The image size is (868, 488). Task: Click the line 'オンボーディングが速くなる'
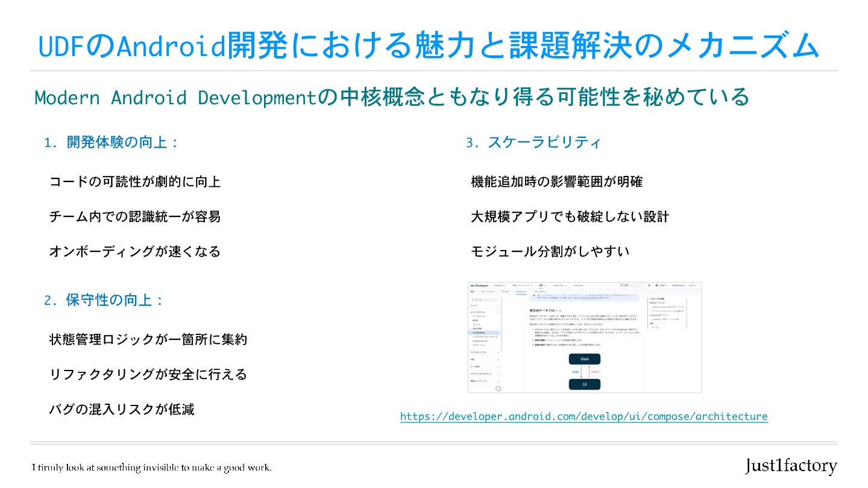click(x=135, y=251)
